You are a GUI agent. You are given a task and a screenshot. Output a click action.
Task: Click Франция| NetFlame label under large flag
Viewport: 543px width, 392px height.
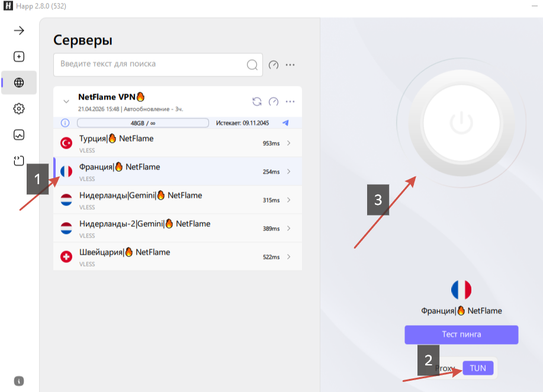tap(461, 311)
